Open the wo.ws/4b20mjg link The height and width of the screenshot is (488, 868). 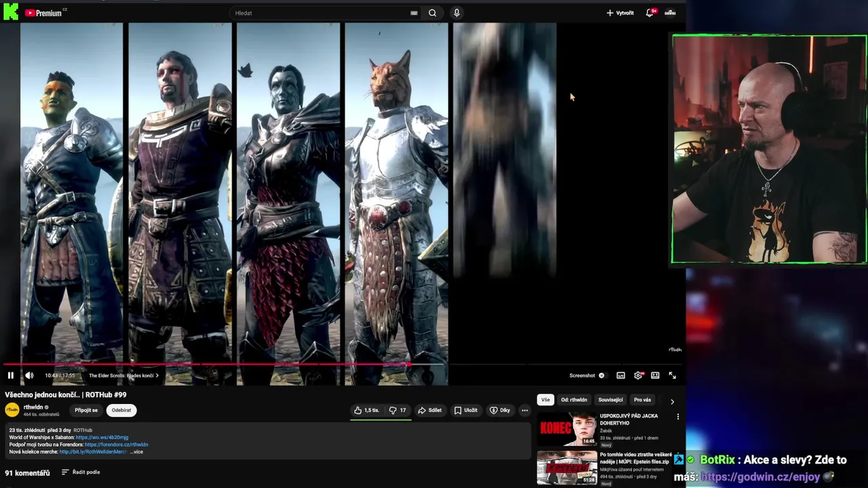[x=102, y=438]
